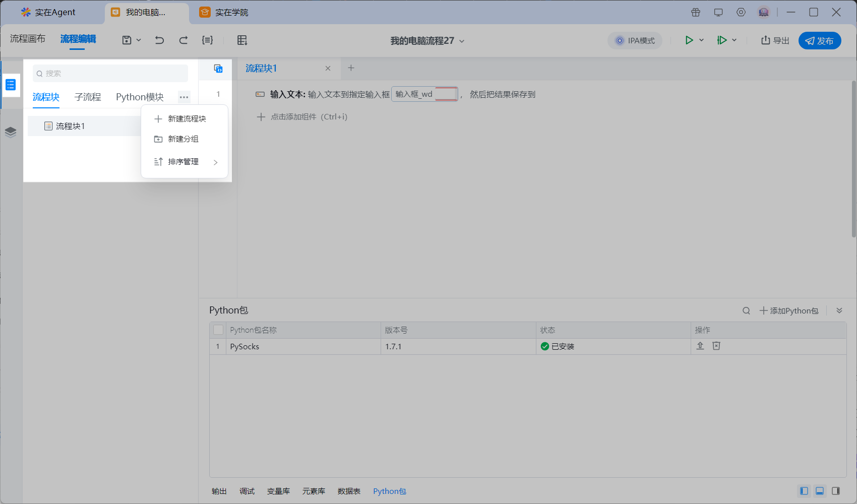The image size is (857, 504).
Task: Click 点击添加组件 to add component
Action: coord(302,117)
